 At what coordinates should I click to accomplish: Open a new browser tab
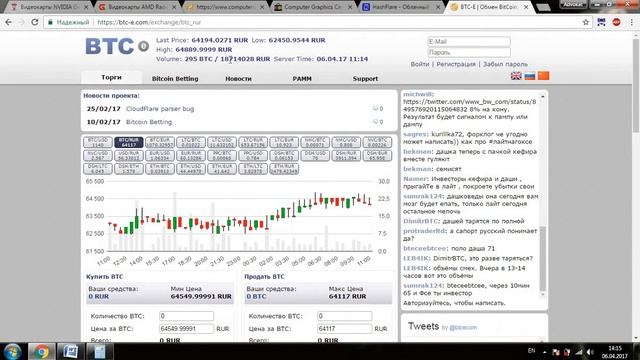coord(543,7)
